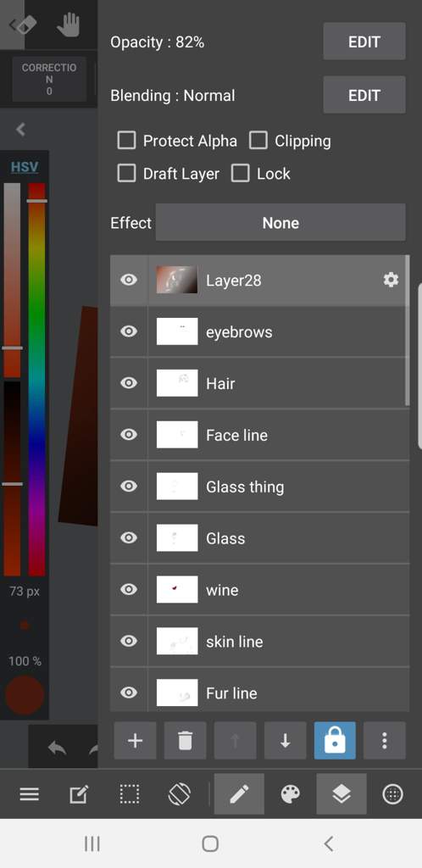Open the three-dot layer options menu

point(385,741)
